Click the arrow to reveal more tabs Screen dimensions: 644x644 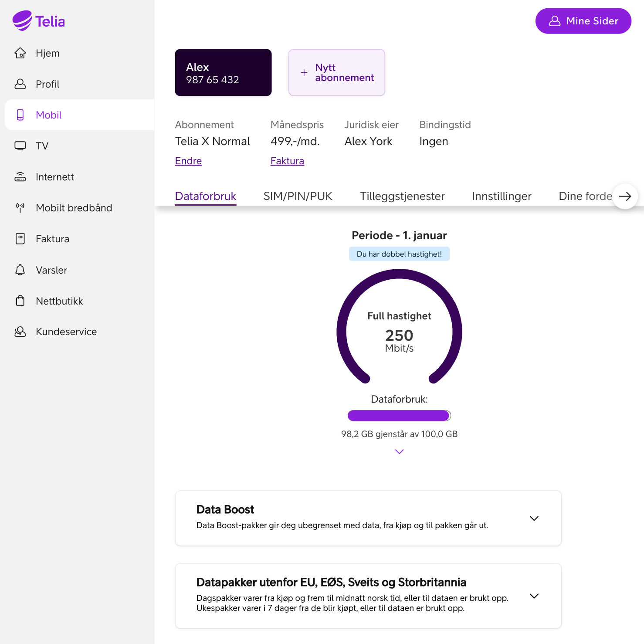tap(625, 196)
